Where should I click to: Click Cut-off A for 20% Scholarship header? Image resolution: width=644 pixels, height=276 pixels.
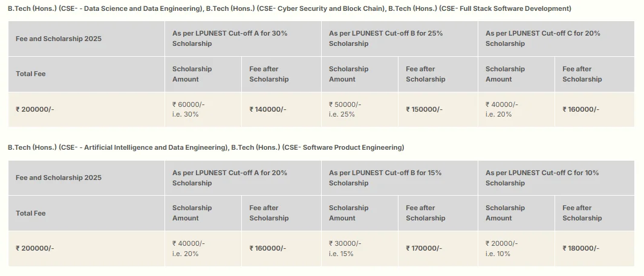[x=243, y=178]
